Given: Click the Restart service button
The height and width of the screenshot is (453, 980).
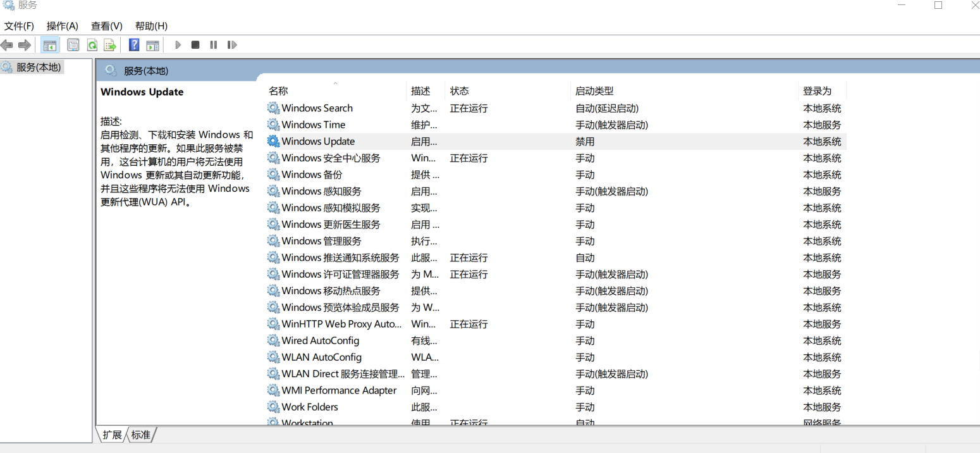Looking at the screenshot, I should click(x=232, y=45).
